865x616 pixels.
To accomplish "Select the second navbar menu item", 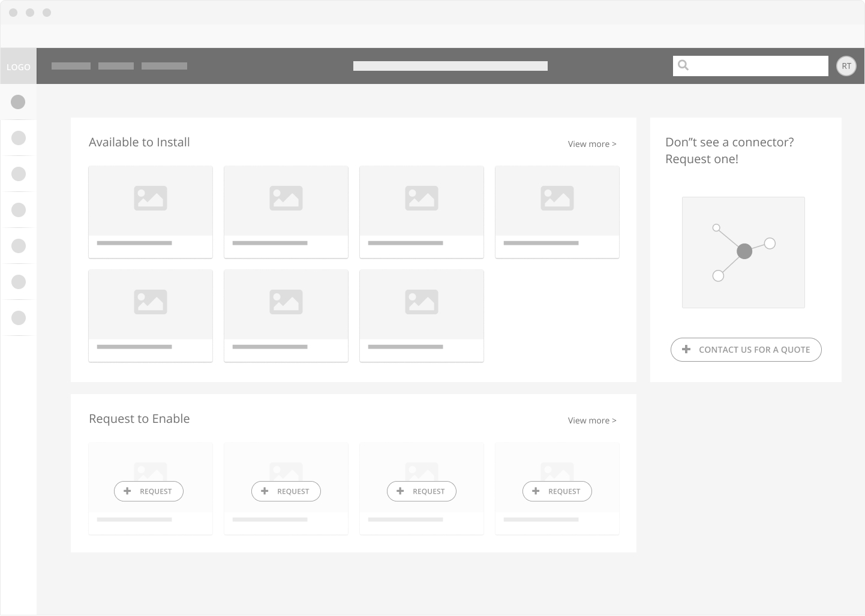I will click(116, 65).
